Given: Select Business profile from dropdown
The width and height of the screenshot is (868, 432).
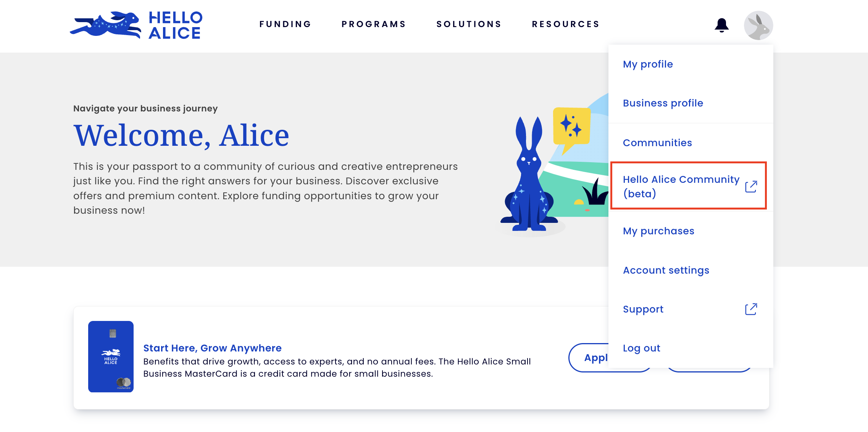Looking at the screenshot, I should point(691,103).
